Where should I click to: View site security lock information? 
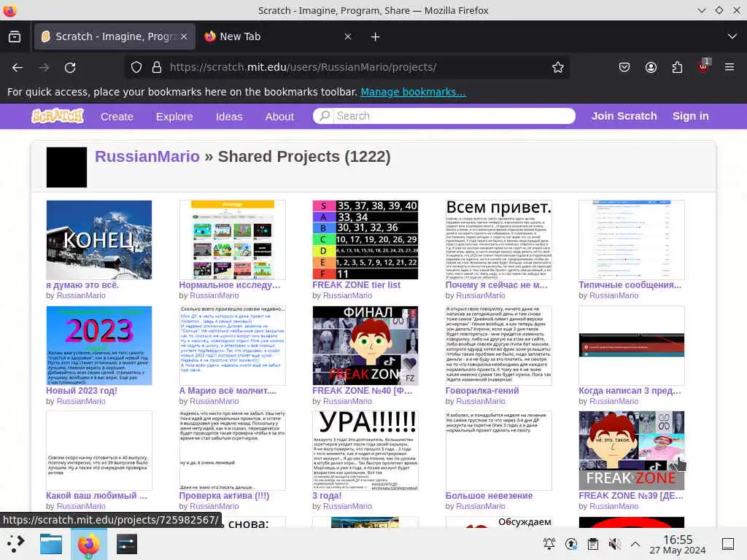(x=157, y=67)
